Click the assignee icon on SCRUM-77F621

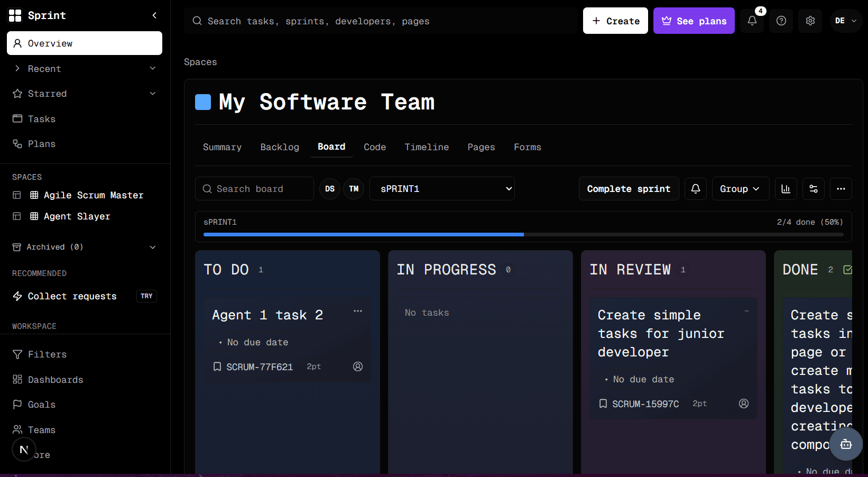click(358, 366)
